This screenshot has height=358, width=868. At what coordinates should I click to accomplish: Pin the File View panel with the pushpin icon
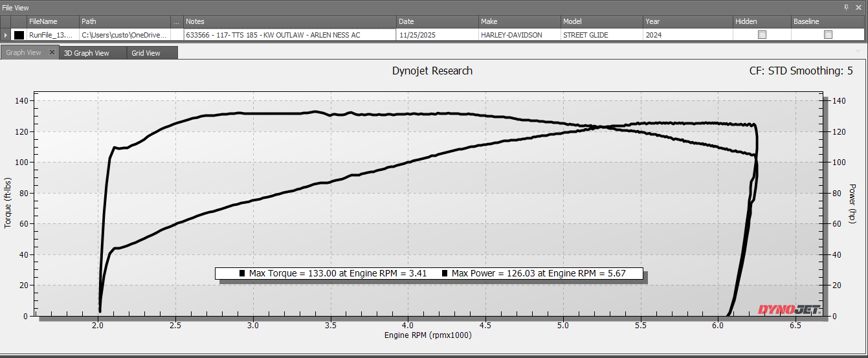coord(847,7)
